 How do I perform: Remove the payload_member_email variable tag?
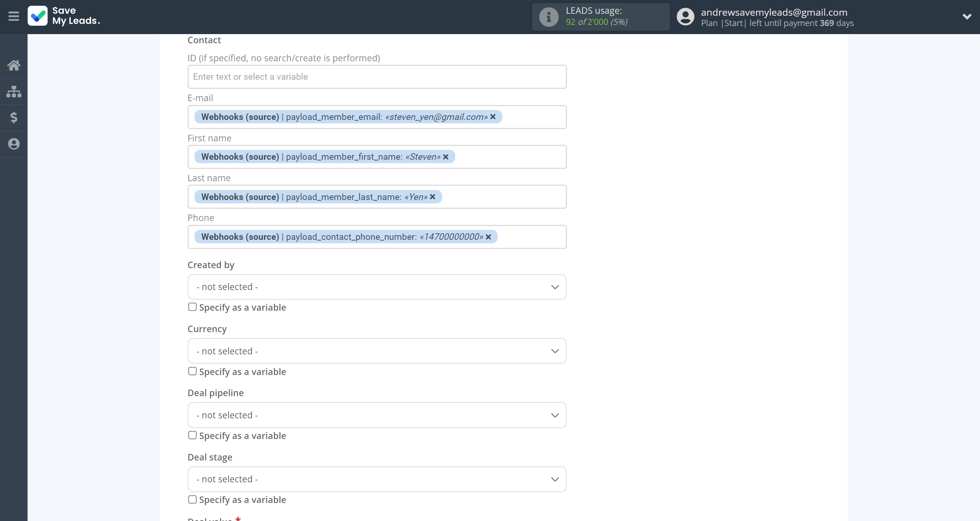[493, 117]
